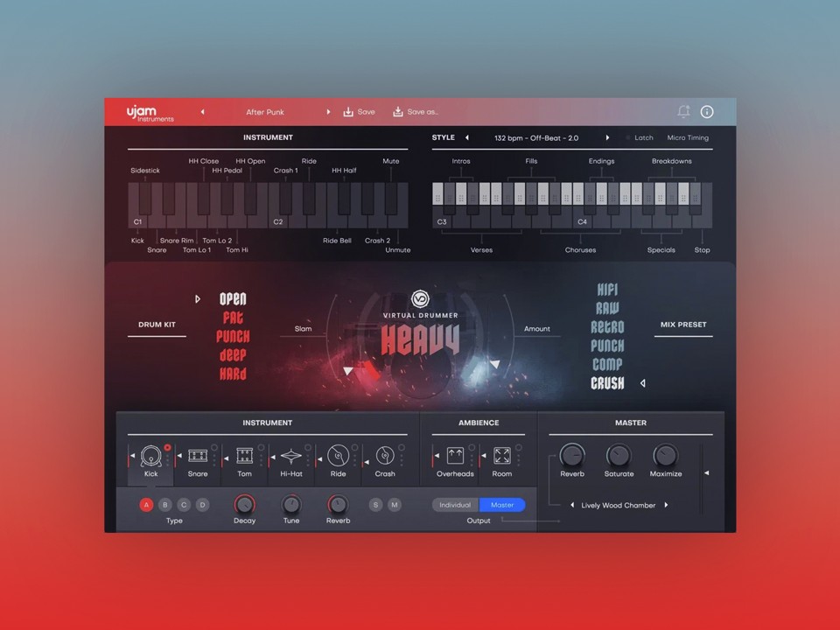Choose the PUNCH drum kit
Screen dimensions: 840x630
coord(233,336)
